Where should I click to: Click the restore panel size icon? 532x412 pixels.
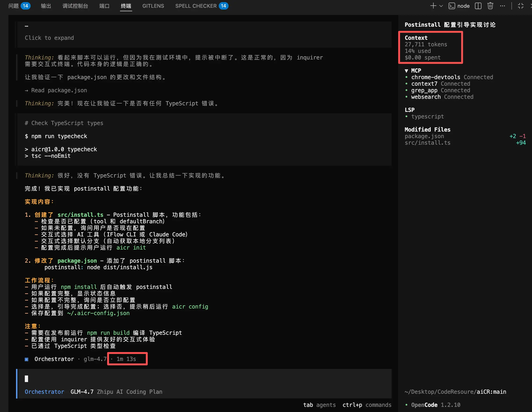[x=521, y=6]
